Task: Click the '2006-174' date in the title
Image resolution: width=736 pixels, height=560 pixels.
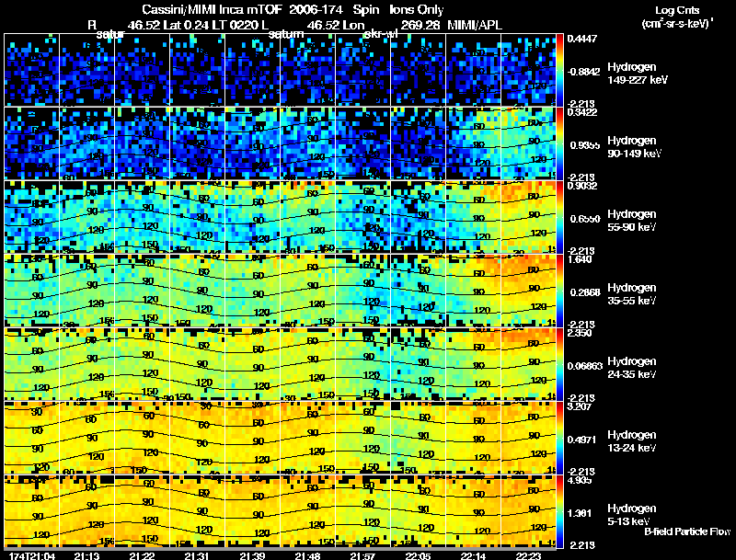Action: click(316, 9)
